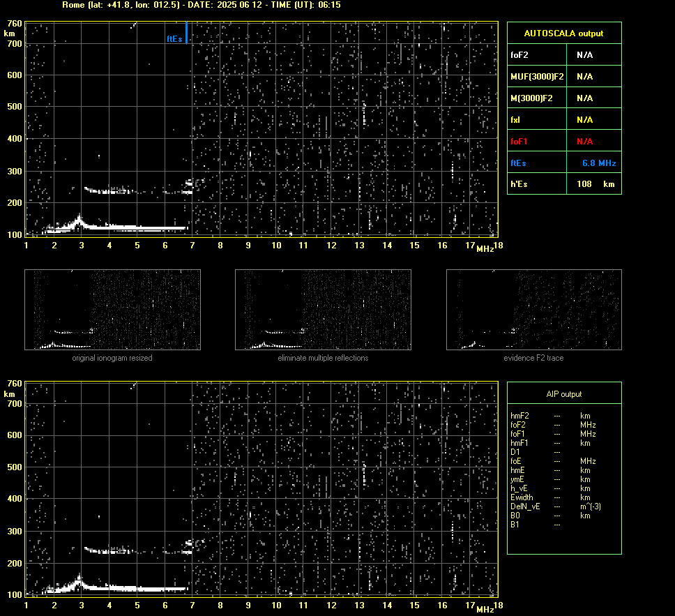Click the 'D1' entry in the AIP output
This screenshot has width=675, height=616.
[x=515, y=452]
